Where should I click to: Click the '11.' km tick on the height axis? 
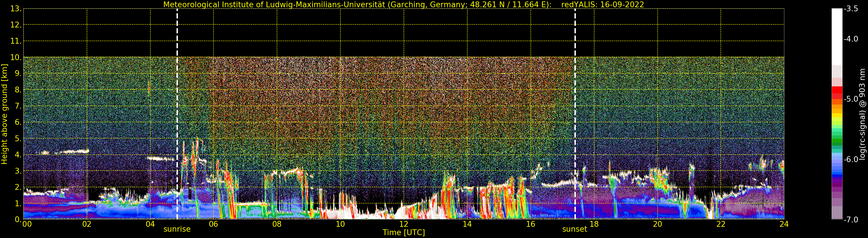[16, 41]
